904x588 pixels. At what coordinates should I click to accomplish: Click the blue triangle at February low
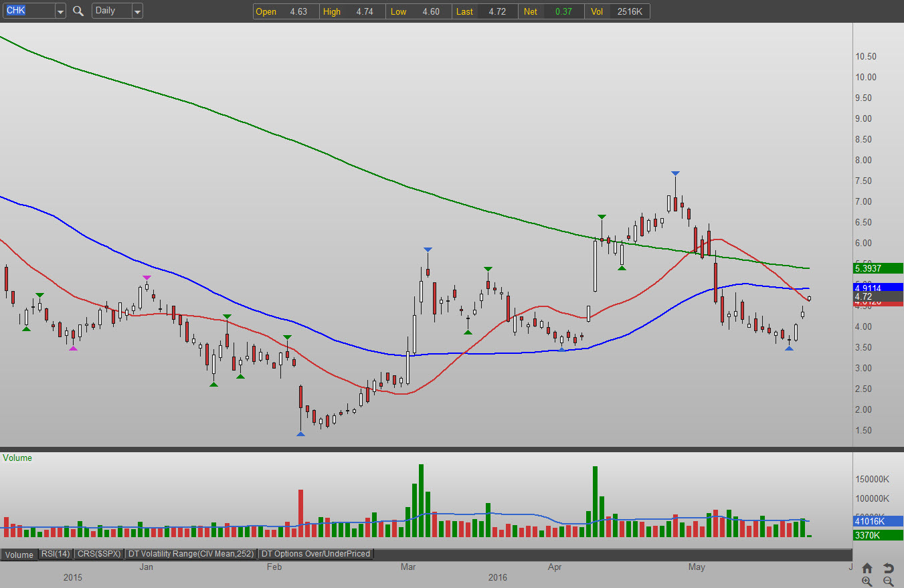coord(300,434)
